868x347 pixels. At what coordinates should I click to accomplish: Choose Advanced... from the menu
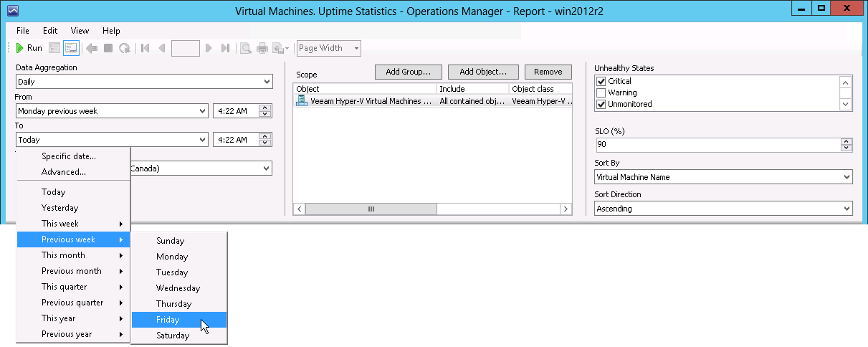tap(73, 172)
